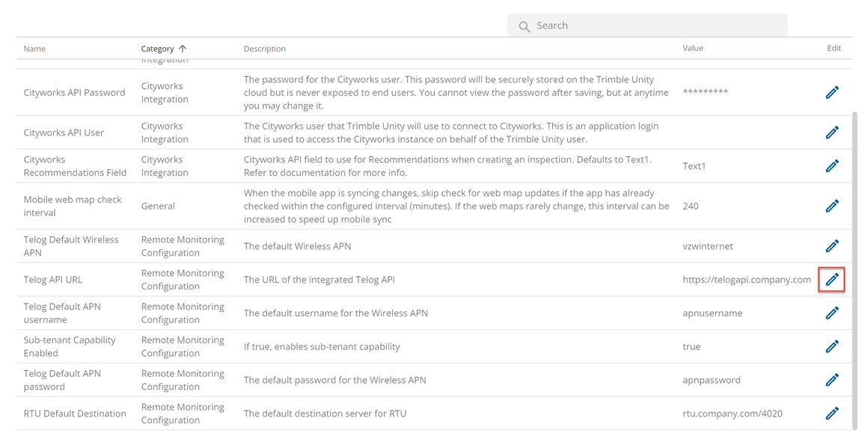Edit Telog Default APN username
The image size is (868, 445).
click(x=832, y=313)
